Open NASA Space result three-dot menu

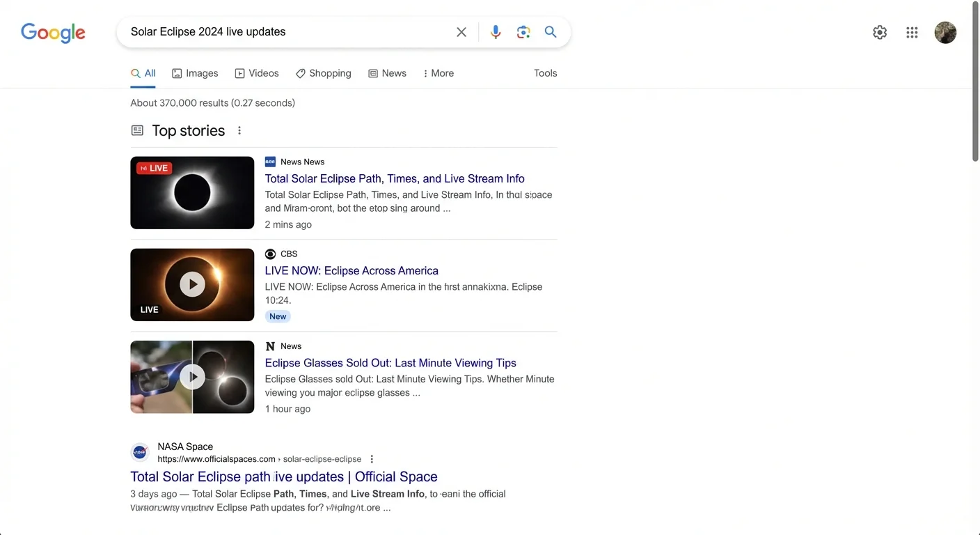coord(372,459)
